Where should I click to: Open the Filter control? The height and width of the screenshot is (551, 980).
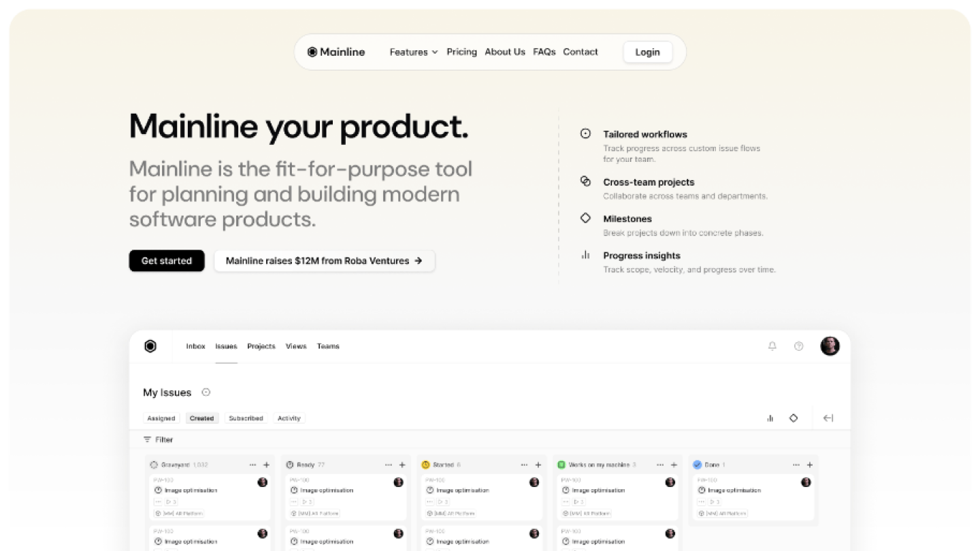pos(159,439)
